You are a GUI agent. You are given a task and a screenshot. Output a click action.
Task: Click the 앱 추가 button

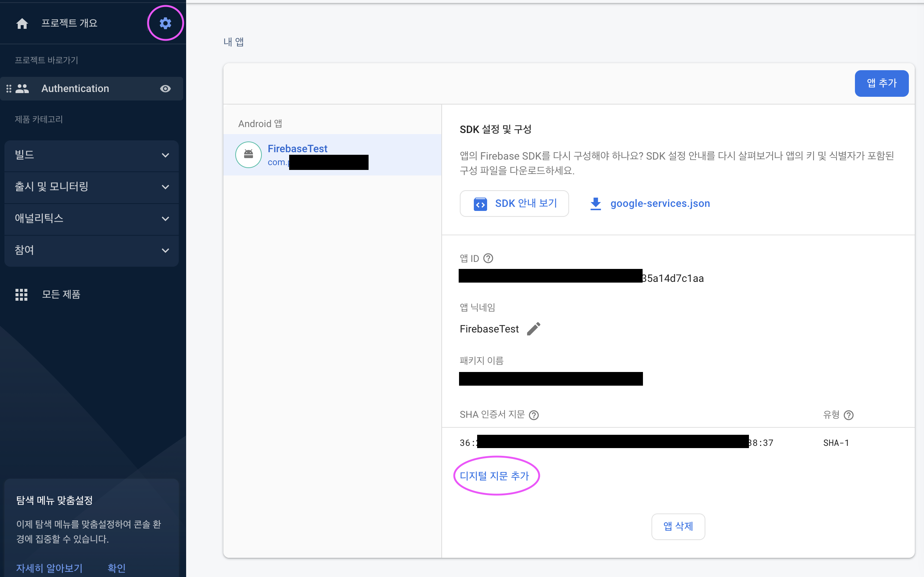click(881, 83)
